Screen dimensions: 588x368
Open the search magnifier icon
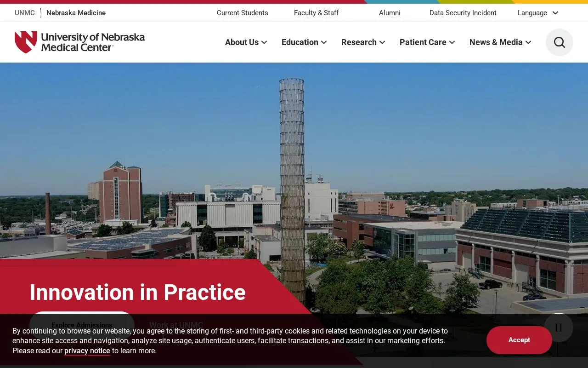click(x=559, y=42)
